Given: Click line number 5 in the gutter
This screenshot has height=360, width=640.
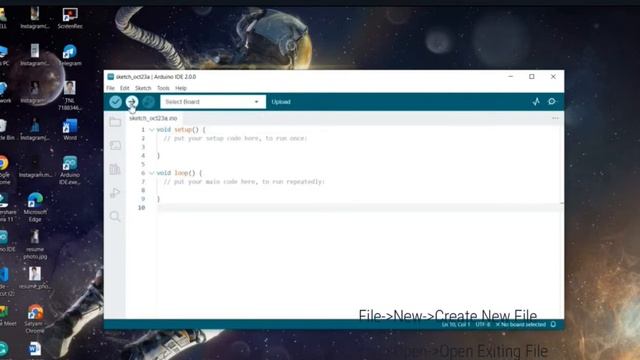Looking at the screenshot, I should click(x=143, y=164).
